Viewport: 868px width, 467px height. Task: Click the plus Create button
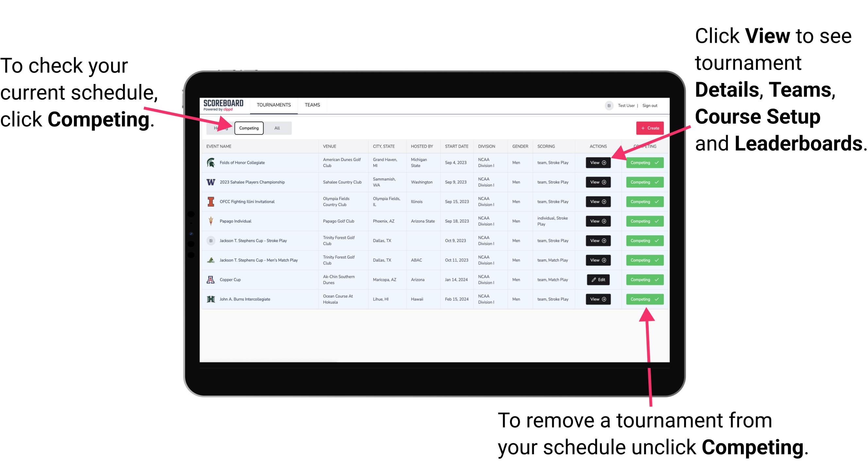pos(648,128)
